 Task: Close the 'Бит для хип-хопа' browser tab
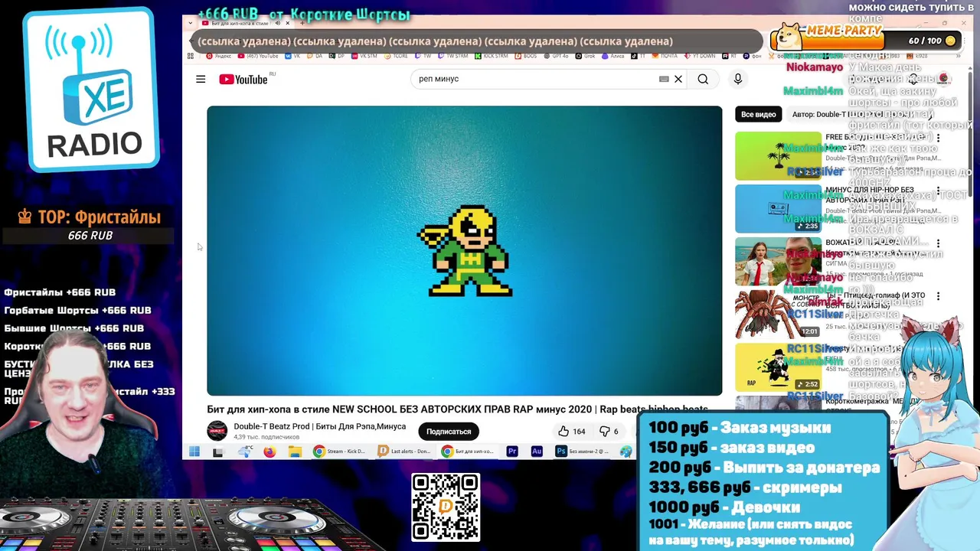point(288,23)
